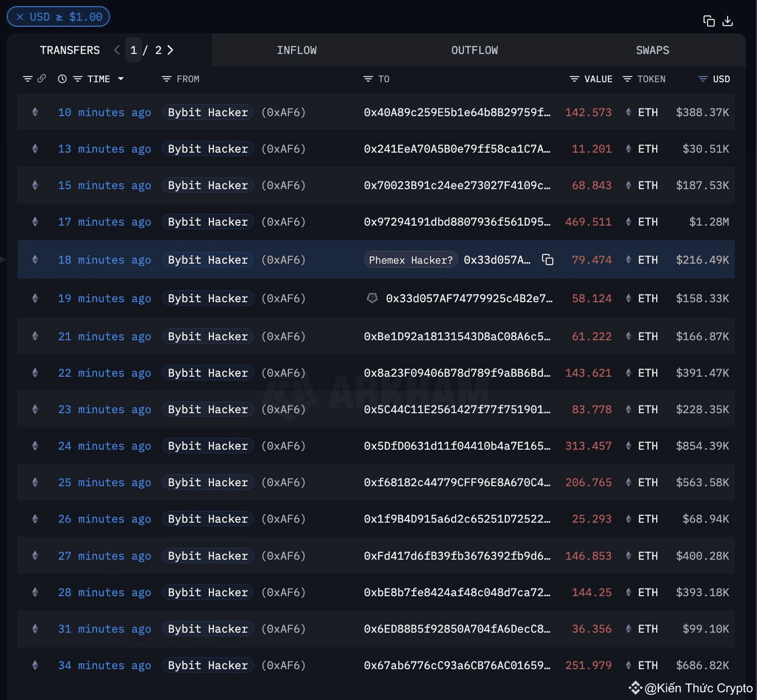Open address 0x40A89c259E5b1e64b8B29759f

[457, 112]
